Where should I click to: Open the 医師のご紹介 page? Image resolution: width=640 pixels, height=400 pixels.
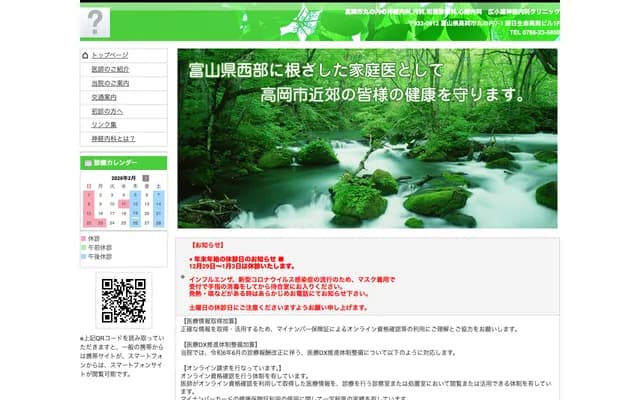click(x=110, y=69)
